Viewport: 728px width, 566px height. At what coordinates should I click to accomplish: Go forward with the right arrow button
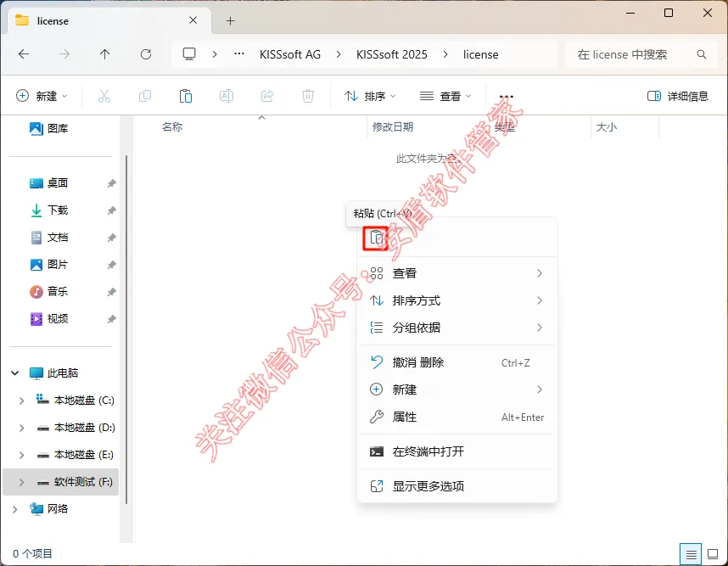[x=64, y=54]
